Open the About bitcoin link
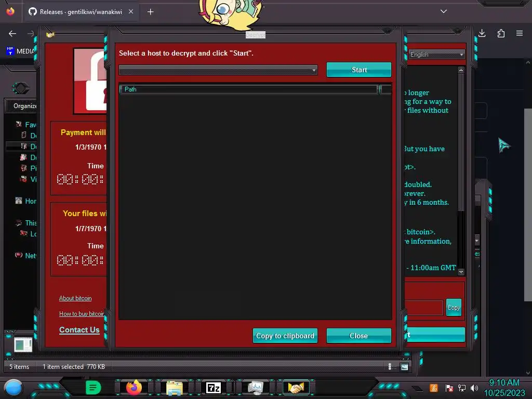This screenshot has height=399, width=532. coord(75,298)
